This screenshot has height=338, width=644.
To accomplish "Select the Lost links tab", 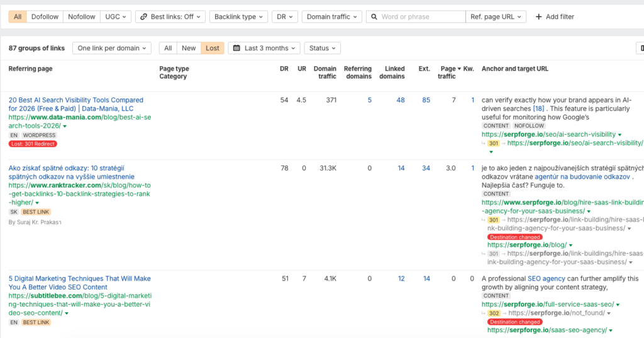I will coord(213,48).
